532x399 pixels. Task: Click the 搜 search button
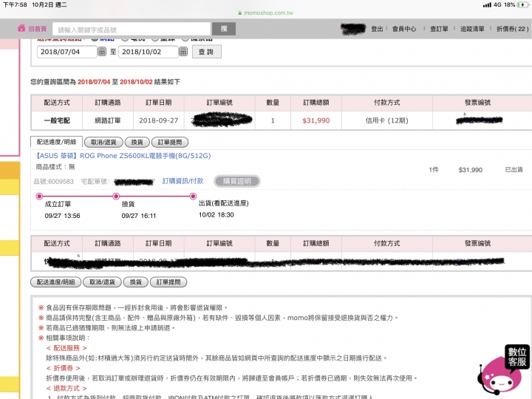tap(224, 29)
